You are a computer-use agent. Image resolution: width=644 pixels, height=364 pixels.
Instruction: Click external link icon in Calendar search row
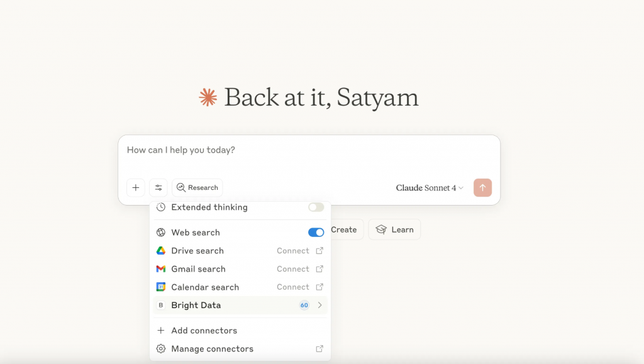point(319,287)
